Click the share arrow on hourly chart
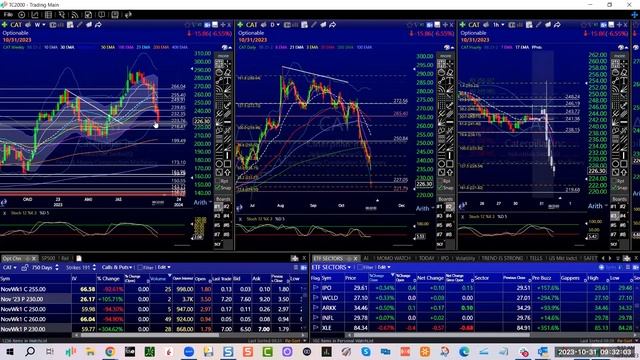The height and width of the screenshot is (360, 640). click(x=557, y=25)
